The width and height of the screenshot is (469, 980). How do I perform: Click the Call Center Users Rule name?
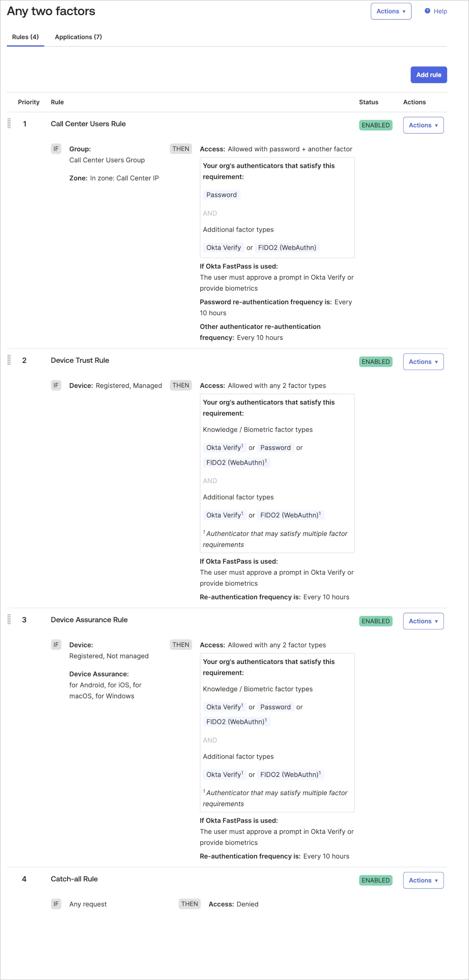click(x=88, y=124)
